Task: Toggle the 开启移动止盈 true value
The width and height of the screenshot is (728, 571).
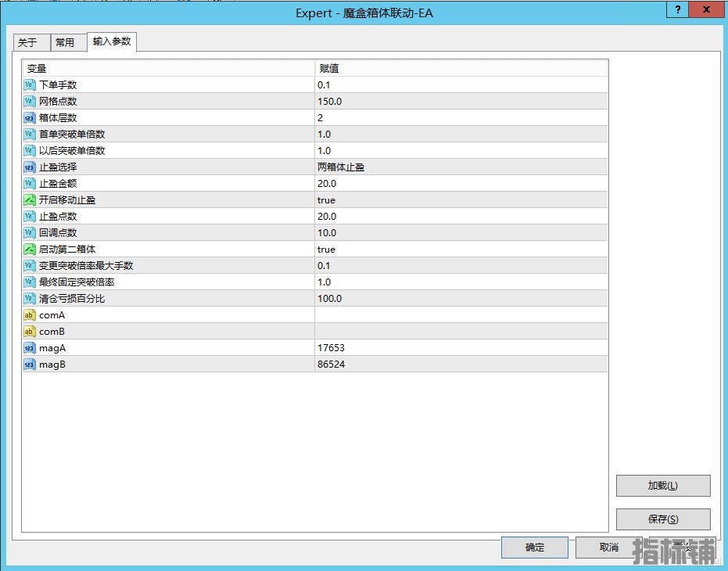Action: [461, 199]
